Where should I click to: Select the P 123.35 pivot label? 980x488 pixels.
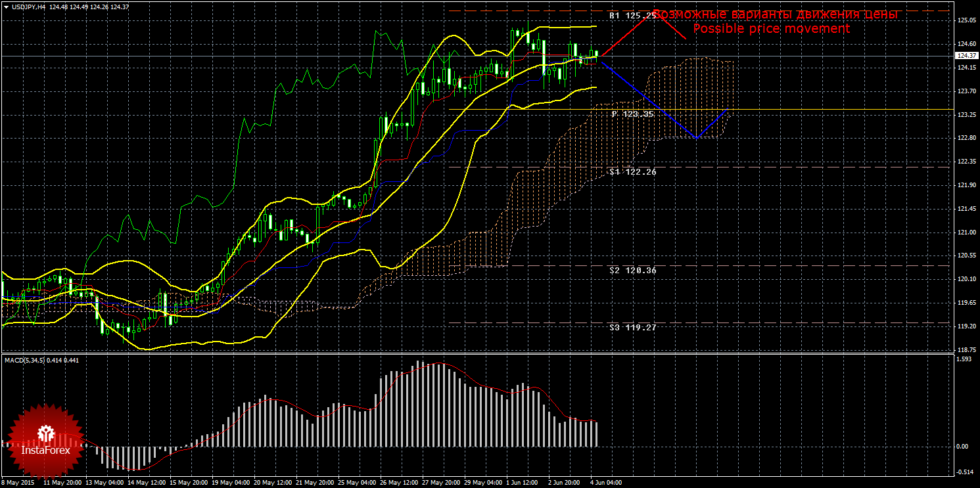(632, 114)
